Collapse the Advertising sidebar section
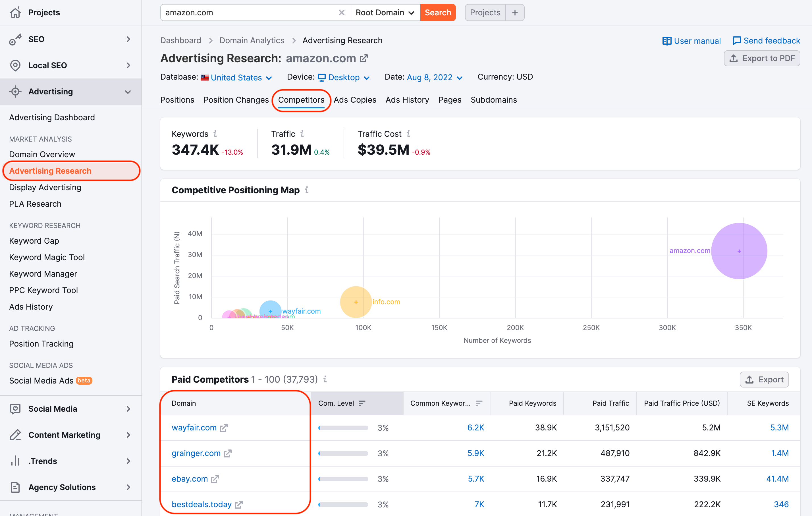Viewport: 812px width, 516px height. tap(128, 92)
